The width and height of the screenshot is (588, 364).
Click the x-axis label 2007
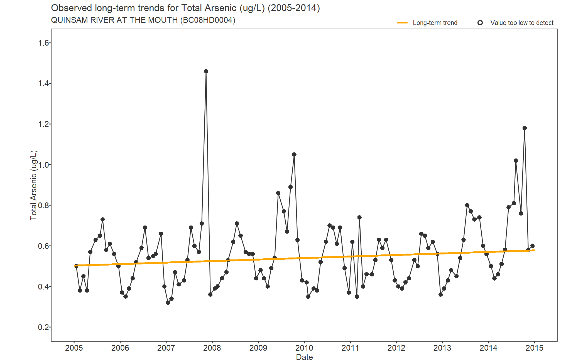(x=166, y=348)
